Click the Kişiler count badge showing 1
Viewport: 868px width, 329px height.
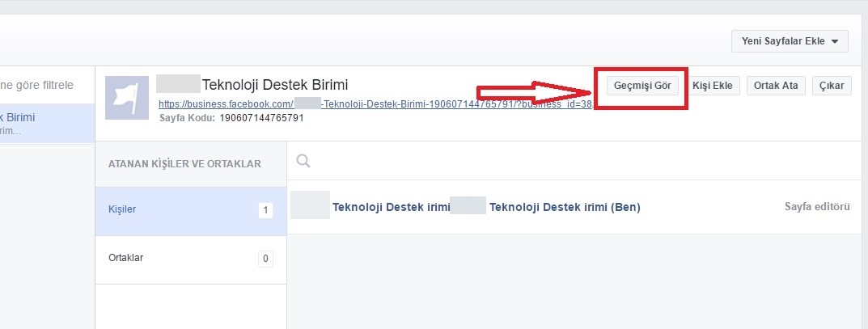coord(265,211)
